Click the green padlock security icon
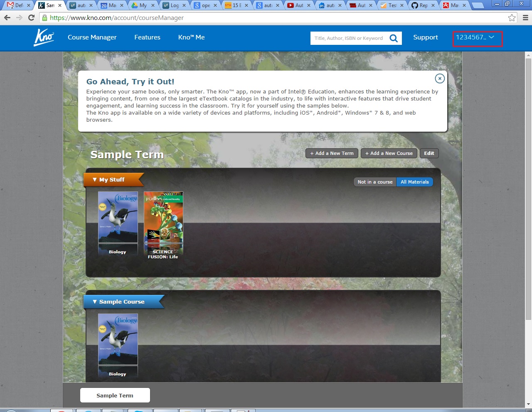 (x=45, y=18)
